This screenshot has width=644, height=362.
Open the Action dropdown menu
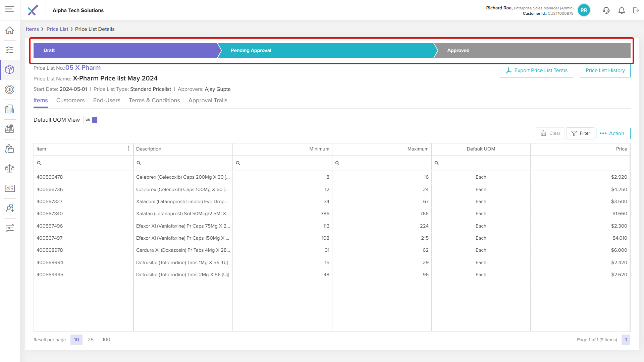(x=613, y=133)
